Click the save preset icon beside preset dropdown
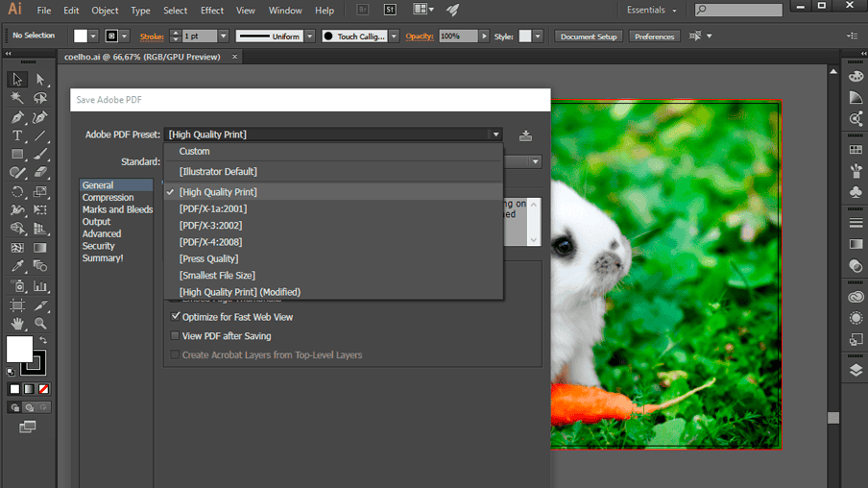The width and height of the screenshot is (868, 488). tap(525, 135)
